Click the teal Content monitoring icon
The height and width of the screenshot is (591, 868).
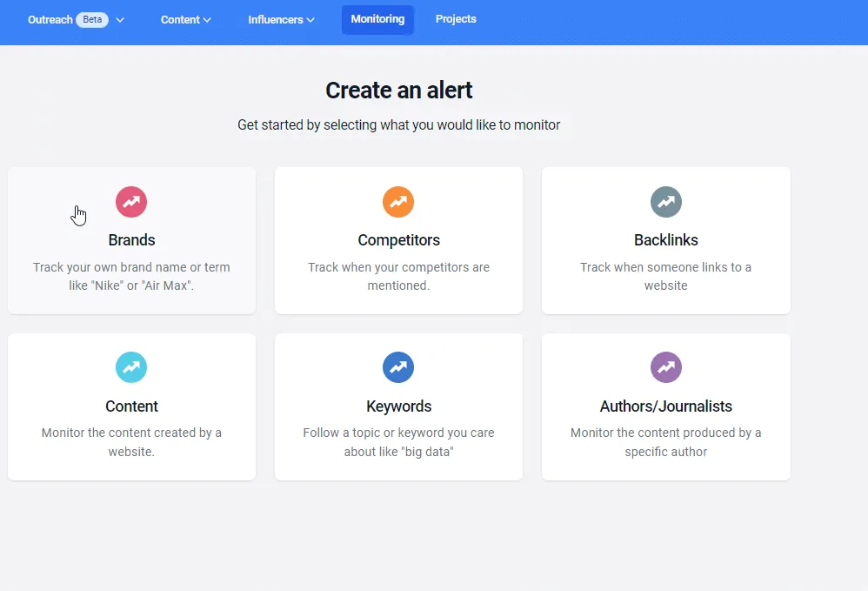tap(131, 367)
